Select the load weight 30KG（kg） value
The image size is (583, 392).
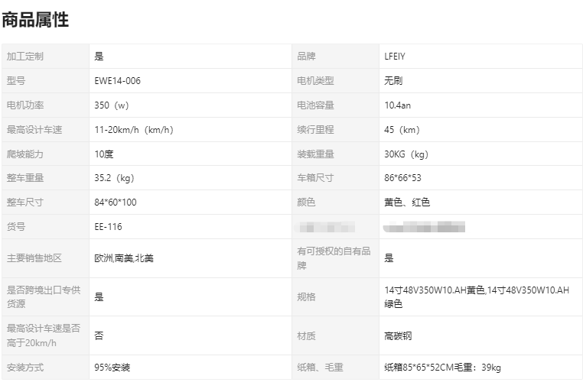coord(406,154)
